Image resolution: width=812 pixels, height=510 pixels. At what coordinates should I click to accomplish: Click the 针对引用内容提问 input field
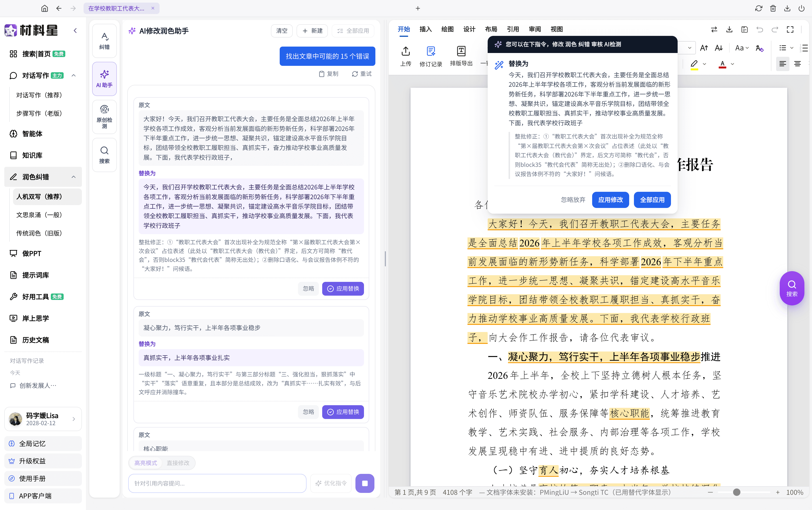(217, 483)
